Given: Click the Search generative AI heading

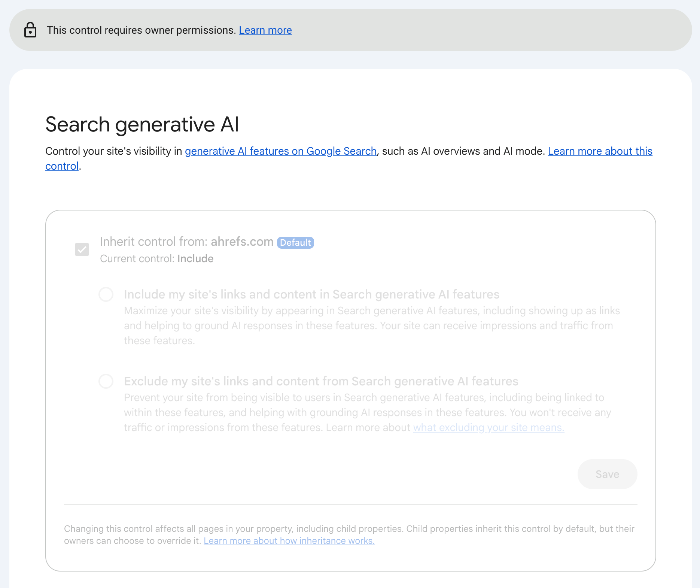Looking at the screenshot, I should pyautogui.click(x=142, y=124).
